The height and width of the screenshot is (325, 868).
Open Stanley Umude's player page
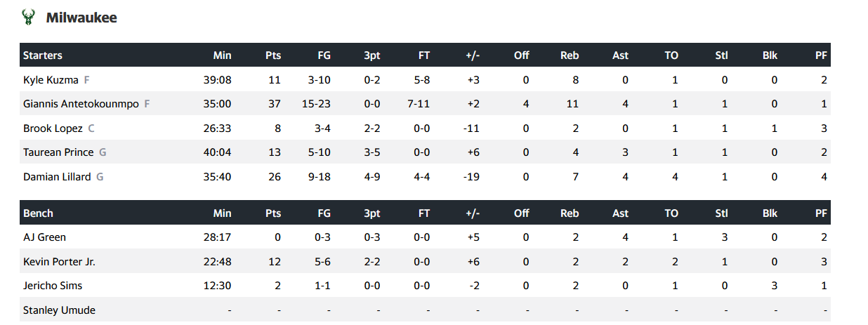coord(59,310)
